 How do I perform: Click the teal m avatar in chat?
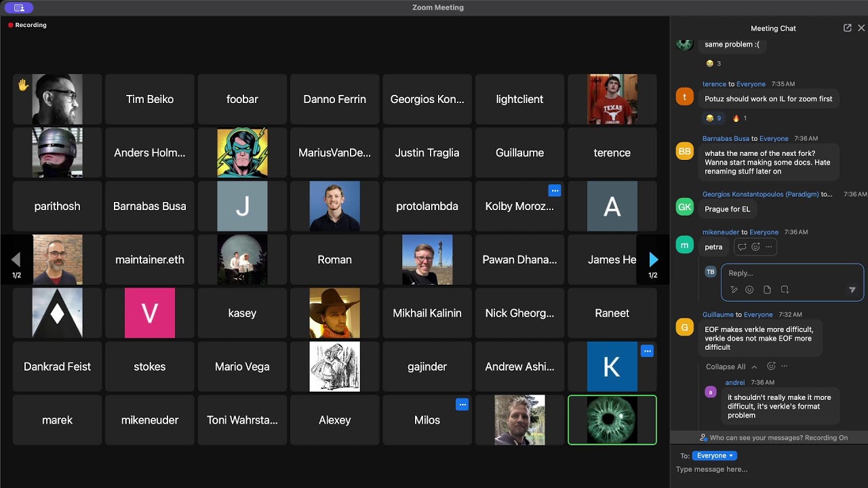click(x=685, y=245)
